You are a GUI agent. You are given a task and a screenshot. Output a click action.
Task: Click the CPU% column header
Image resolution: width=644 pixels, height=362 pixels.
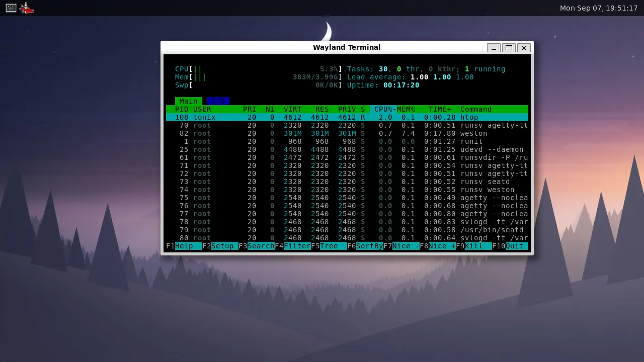383,109
